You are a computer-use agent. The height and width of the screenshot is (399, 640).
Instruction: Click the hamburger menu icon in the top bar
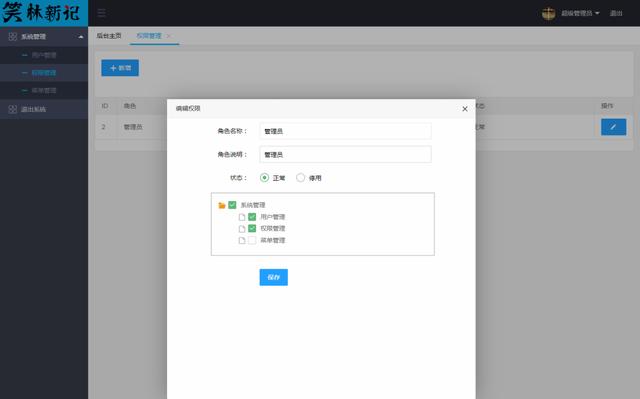(102, 13)
